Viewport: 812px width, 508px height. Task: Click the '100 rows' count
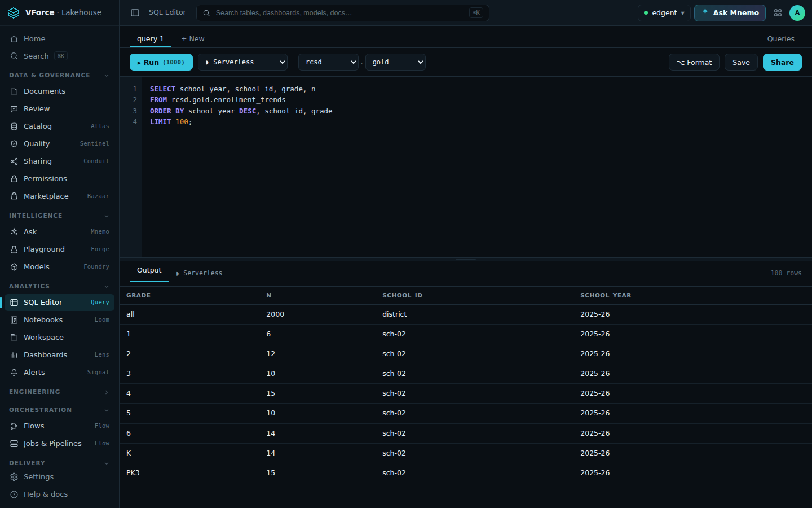coord(785,273)
